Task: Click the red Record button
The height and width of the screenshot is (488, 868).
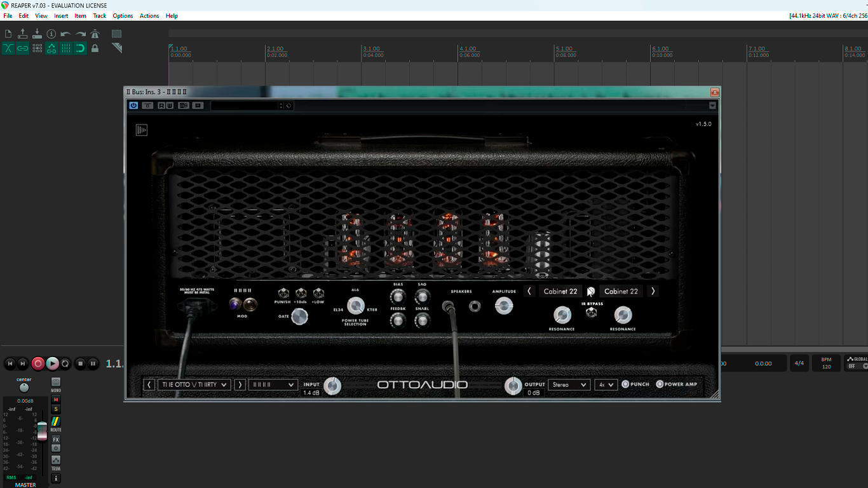Action: (38, 363)
